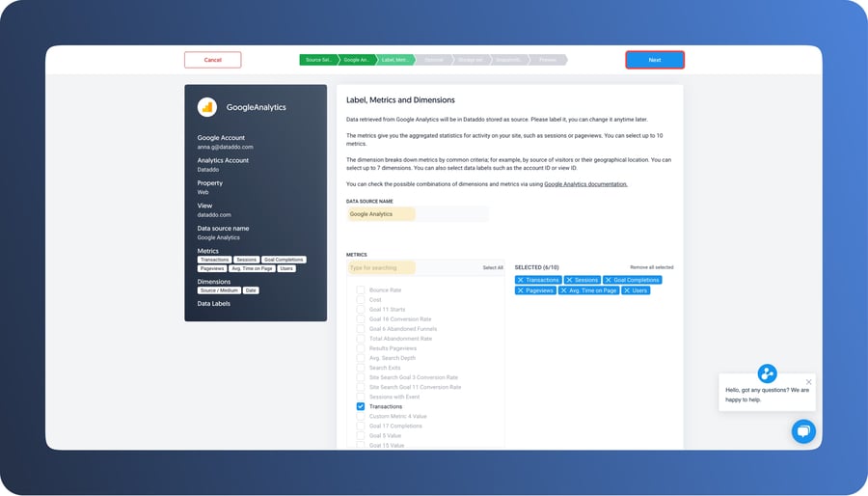Click the Sessions tag in sidebar Metrics
The image size is (868, 496).
(x=246, y=260)
